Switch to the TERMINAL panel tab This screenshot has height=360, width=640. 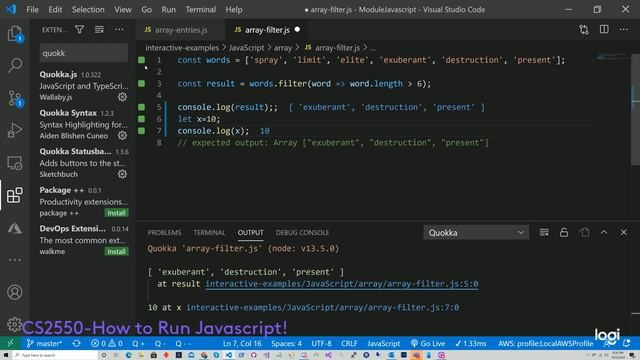[x=209, y=232]
